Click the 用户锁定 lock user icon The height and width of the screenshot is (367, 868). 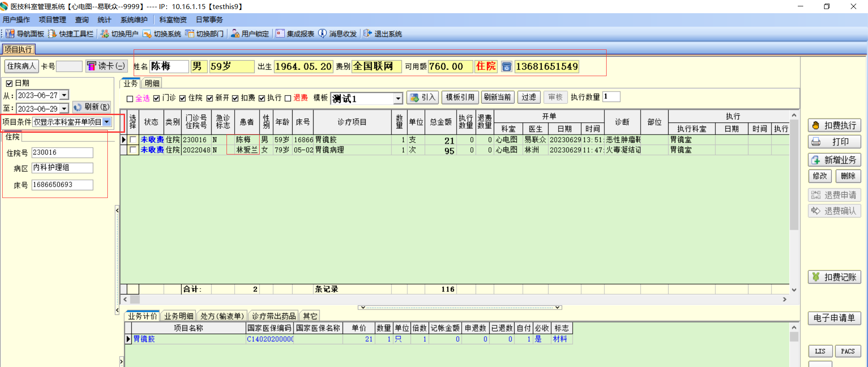(x=235, y=34)
